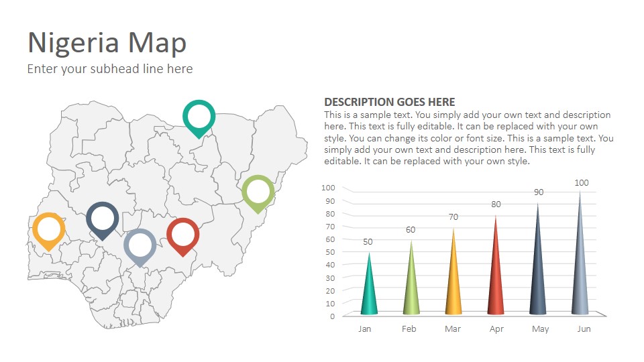Click the orange map pin marker
The height and width of the screenshot is (362, 644).
click(x=49, y=231)
